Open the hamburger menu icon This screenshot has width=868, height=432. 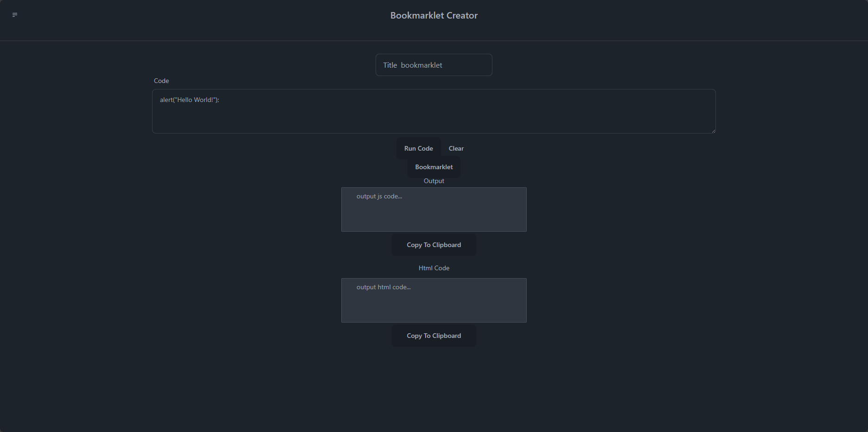point(15,15)
